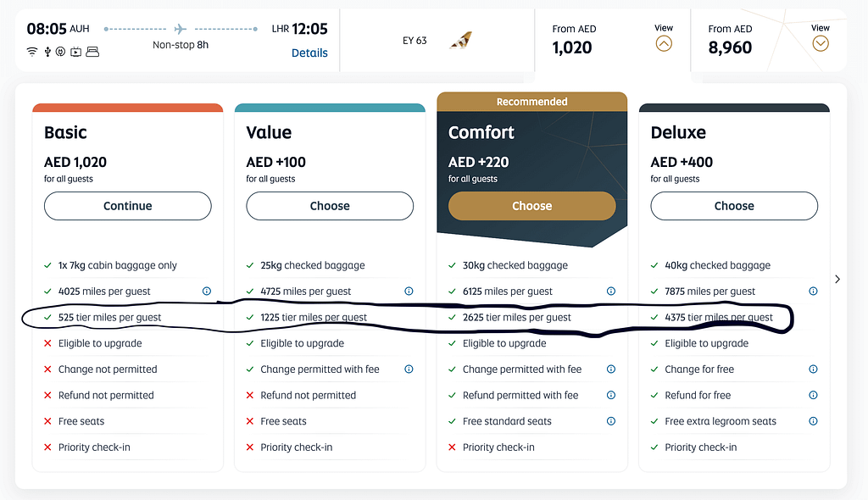
Task: Open info beside 4025 miles per guest
Action: [x=206, y=291]
